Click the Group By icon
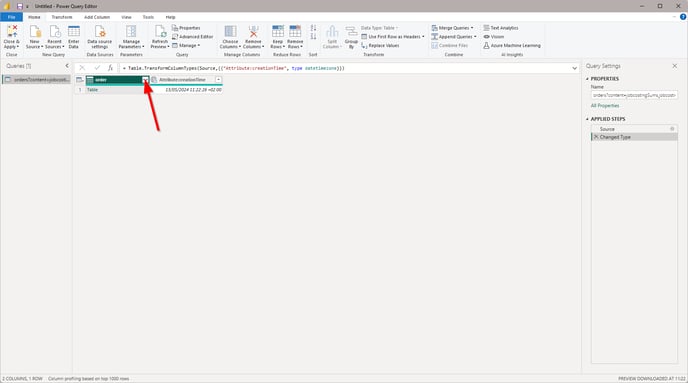Screen dimensions: 688x383 351,32
